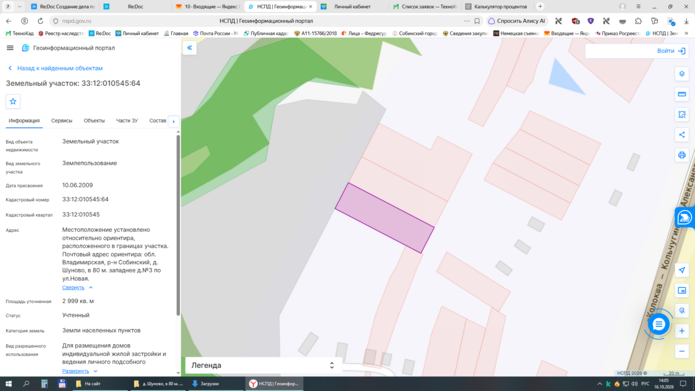Show hidden system tray icons
The image size is (695, 391).
point(599,384)
